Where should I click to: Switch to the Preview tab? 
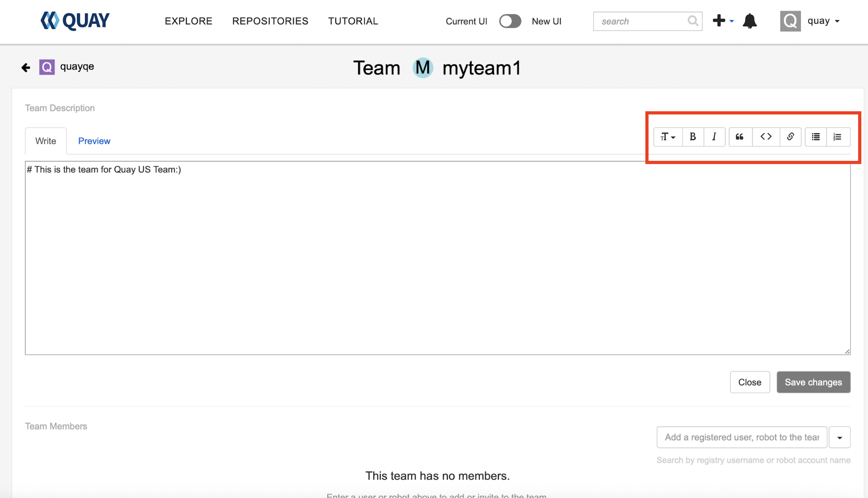point(94,141)
